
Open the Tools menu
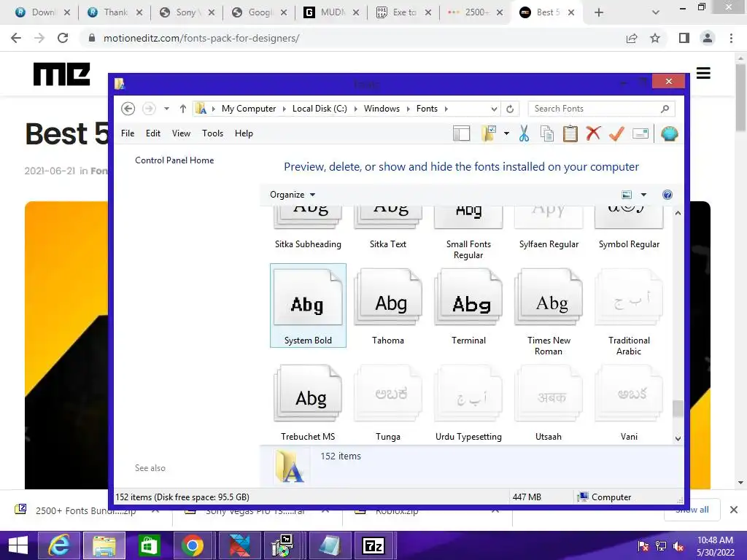point(212,133)
